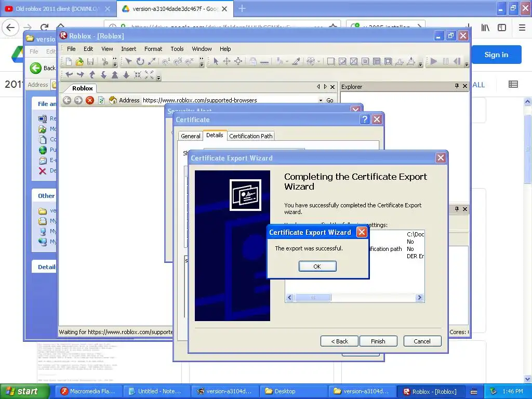Cancel the Certificate Export Wizard
The height and width of the screenshot is (399, 532).
[x=422, y=341]
